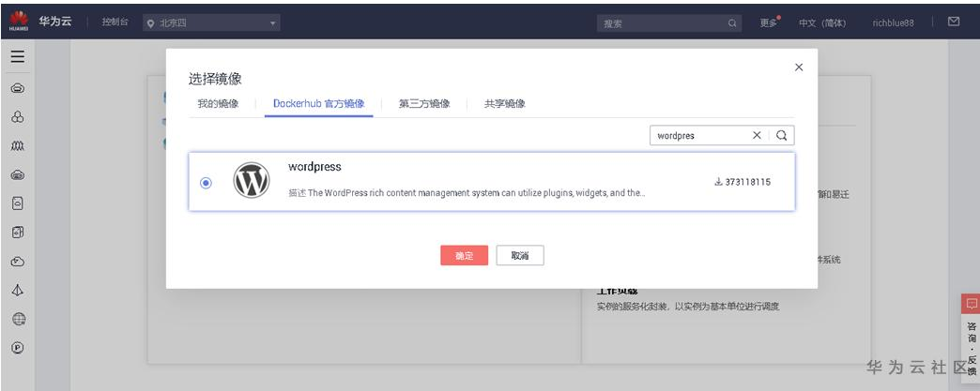
Task: Click the 选择镜像 dialog title
Action: pos(215,80)
